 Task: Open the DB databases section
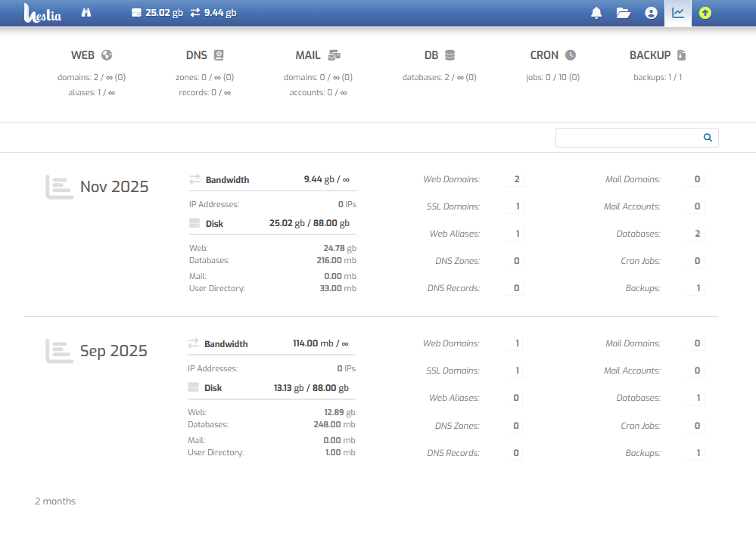[x=439, y=55]
